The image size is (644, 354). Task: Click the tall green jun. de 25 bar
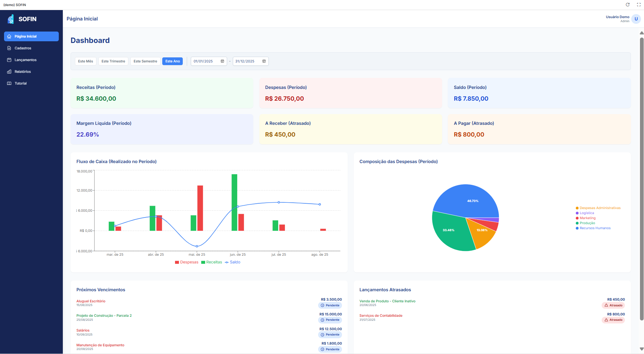point(234,202)
